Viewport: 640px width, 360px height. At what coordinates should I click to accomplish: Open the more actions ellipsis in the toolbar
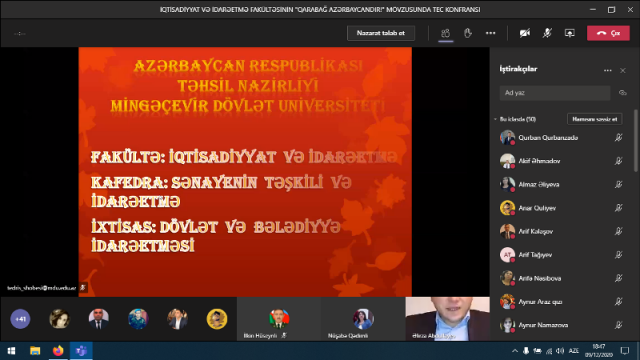491,33
